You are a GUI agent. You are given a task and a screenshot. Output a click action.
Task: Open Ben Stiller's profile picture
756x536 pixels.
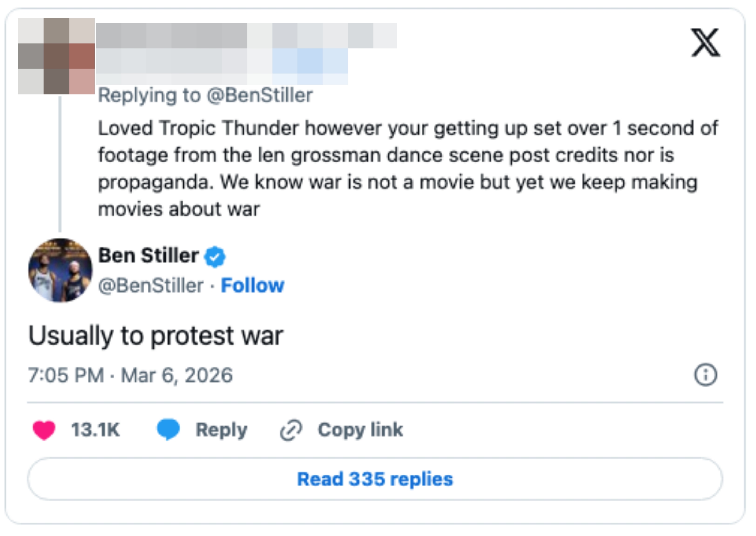[60, 270]
